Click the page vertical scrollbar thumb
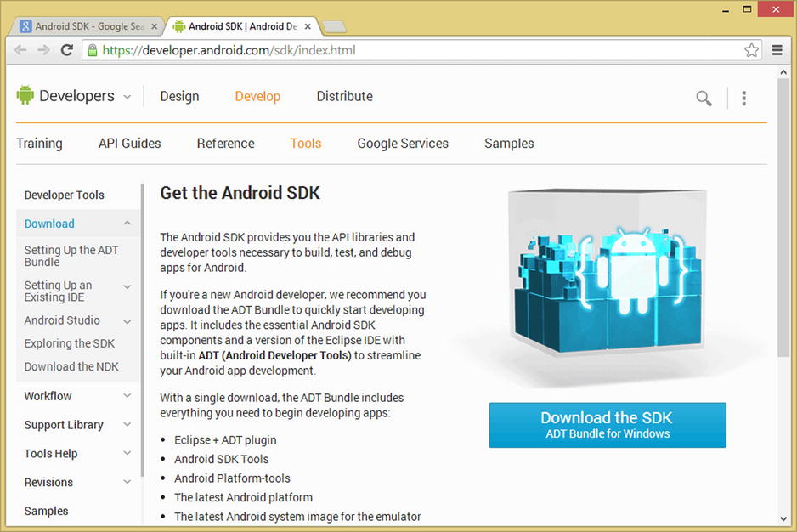Image resolution: width=797 pixels, height=532 pixels. 783,218
